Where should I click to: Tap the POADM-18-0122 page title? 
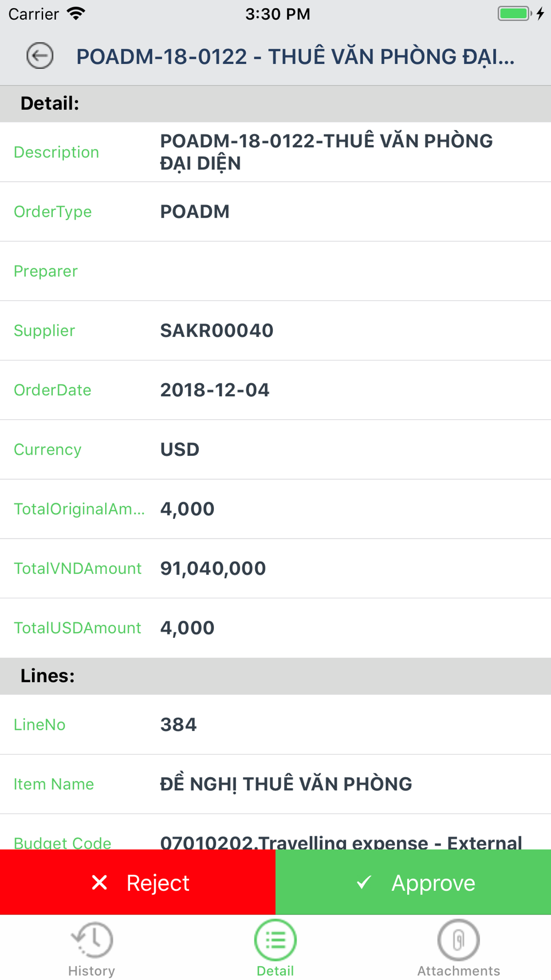tap(295, 57)
